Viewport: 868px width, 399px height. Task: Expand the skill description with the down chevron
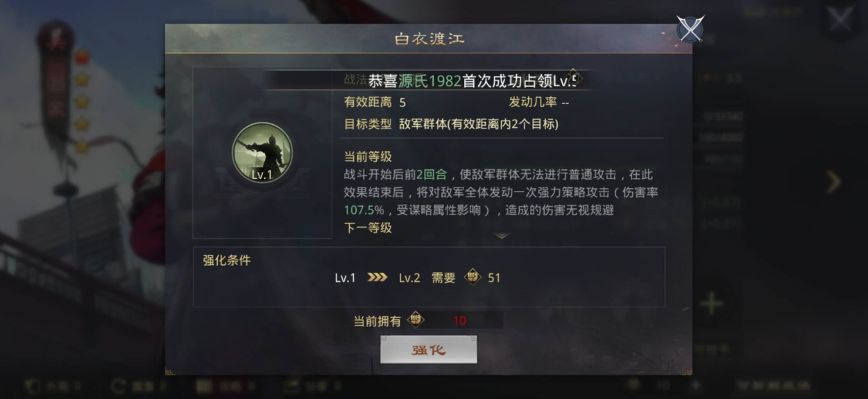501,235
